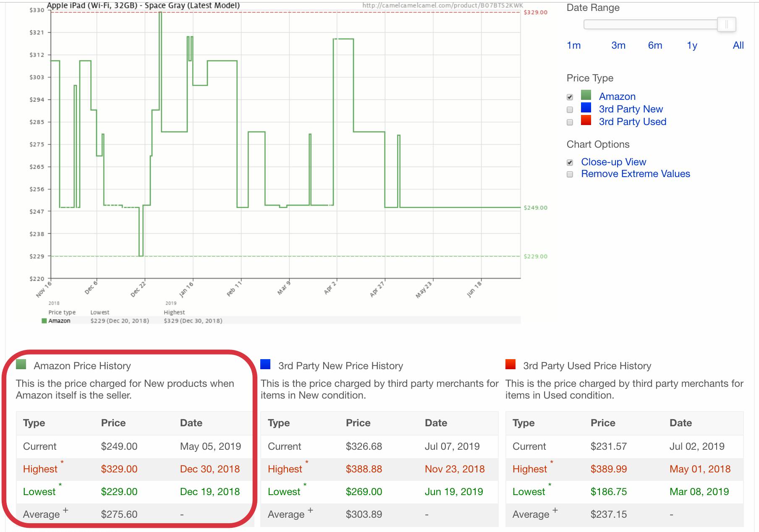The image size is (759, 532).
Task: Click Amazon current price $249.00 cell
Action: (119, 446)
